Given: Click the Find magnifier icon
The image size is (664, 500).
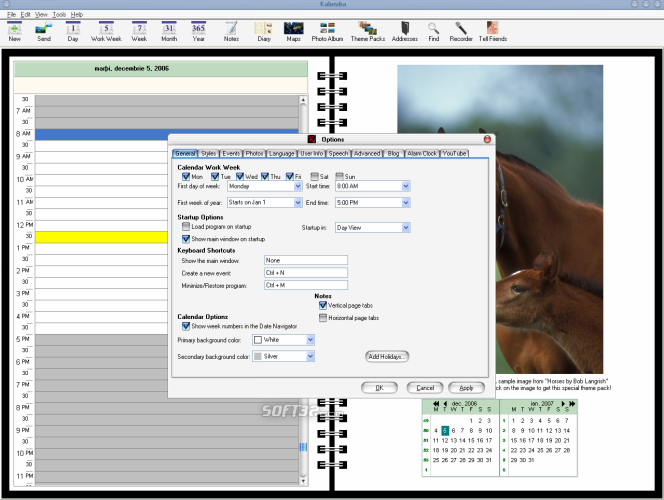Looking at the screenshot, I should pyautogui.click(x=433, y=30).
